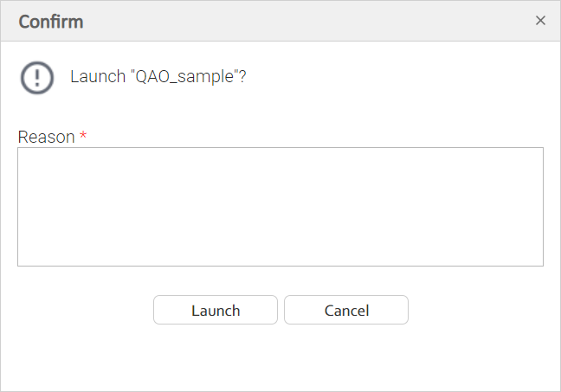Dismiss the dialog using the top-right X
Viewport: 561px width, 392px height.
540,21
